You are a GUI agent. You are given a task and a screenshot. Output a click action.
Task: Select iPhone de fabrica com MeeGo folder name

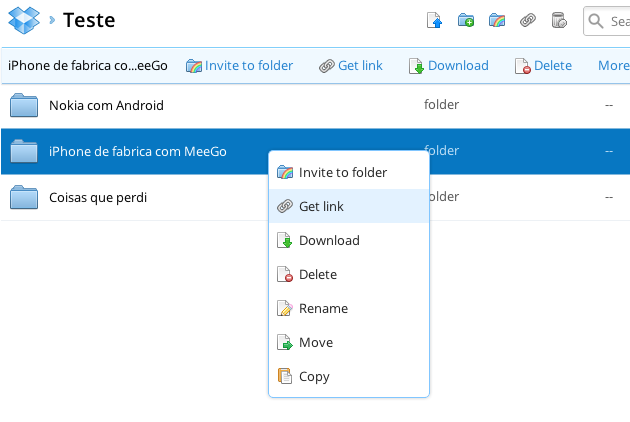point(138,152)
